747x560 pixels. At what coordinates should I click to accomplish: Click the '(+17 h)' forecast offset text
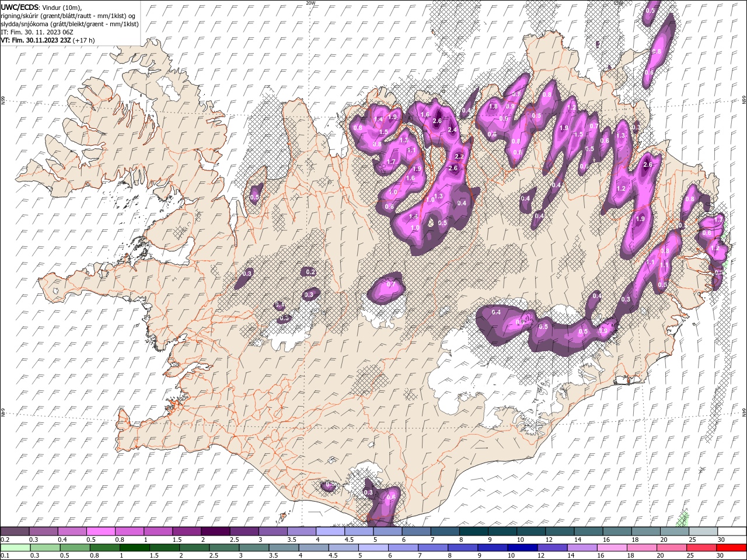[84, 40]
